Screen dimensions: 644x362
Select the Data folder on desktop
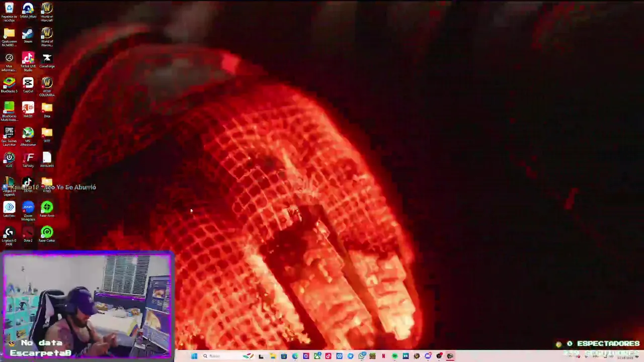click(x=47, y=110)
